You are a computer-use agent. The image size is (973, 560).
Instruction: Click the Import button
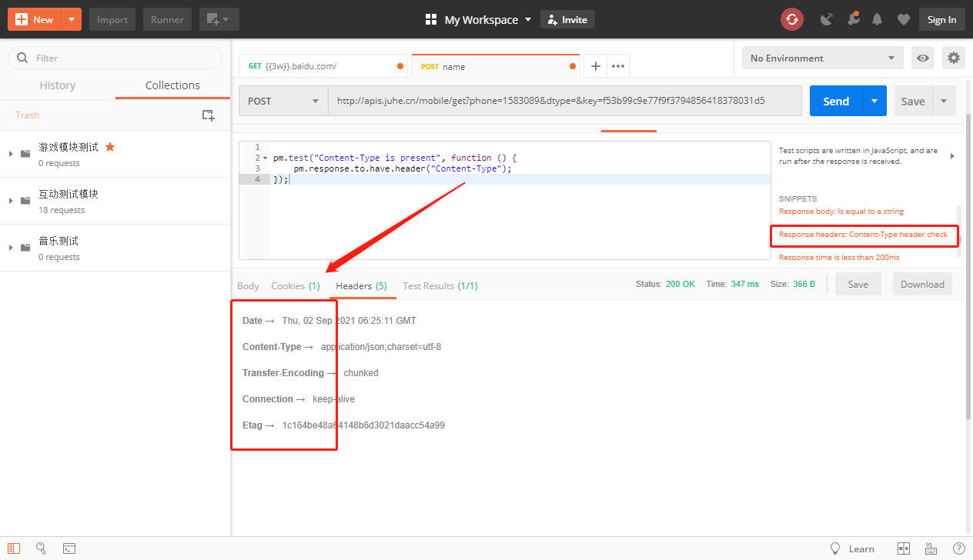(x=112, y=19)
